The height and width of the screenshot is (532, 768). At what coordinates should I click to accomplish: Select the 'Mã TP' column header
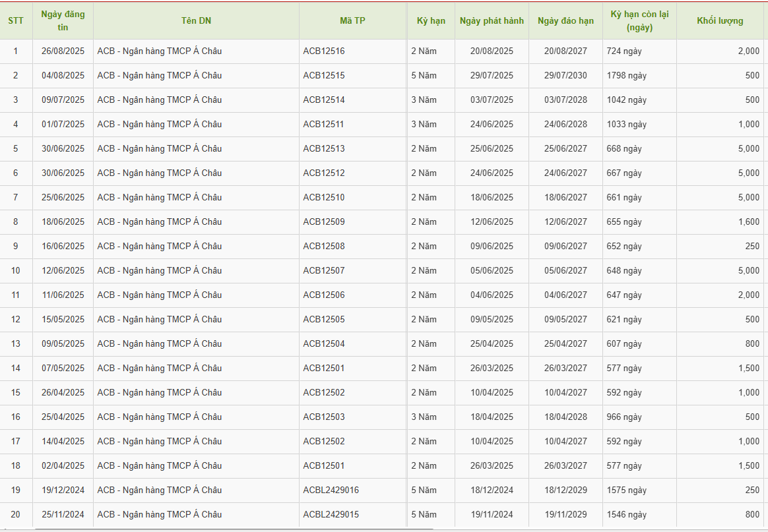[x=352, y=20]
